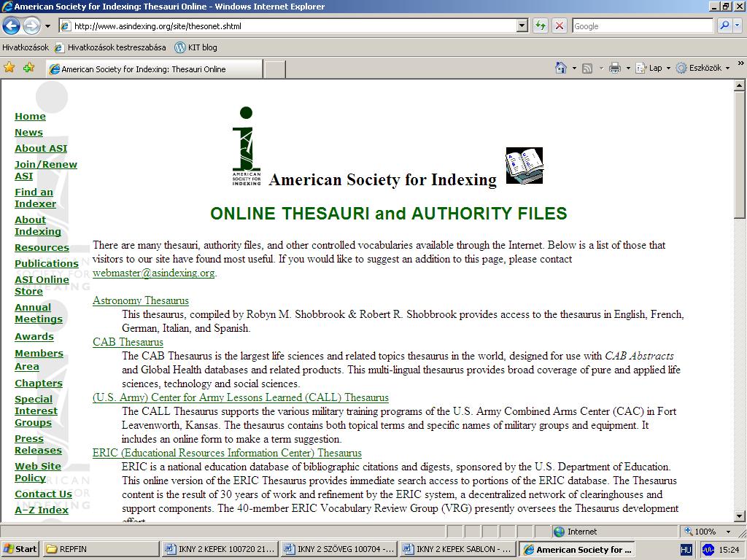Click the Add to Favorites star-plus icon
747x560 pixels.
(28, 68)
